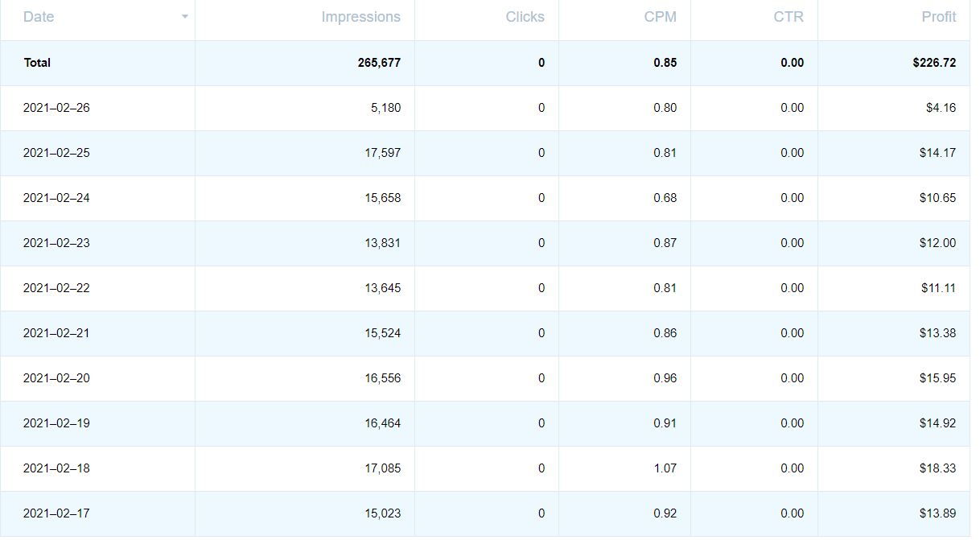Image resolution: width=980 pixels, height=540 pixels.
Task: Select the 265,677 total impressions cell
Action: (379, 63)
